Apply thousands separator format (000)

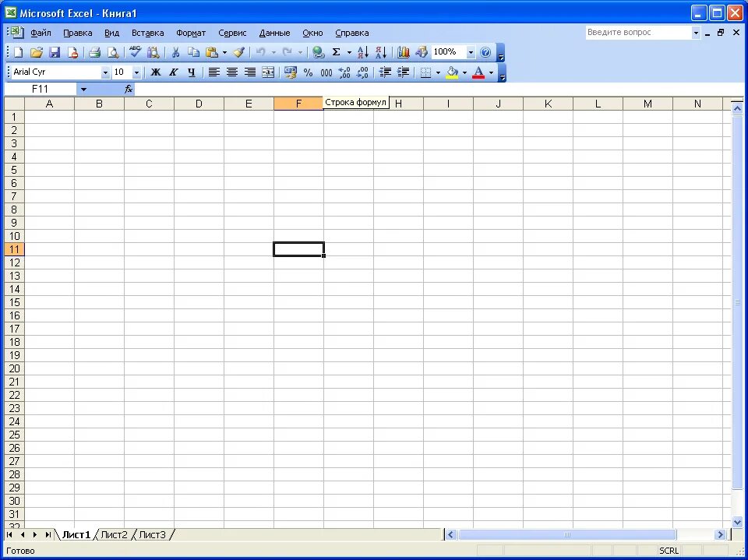(326, 72)
